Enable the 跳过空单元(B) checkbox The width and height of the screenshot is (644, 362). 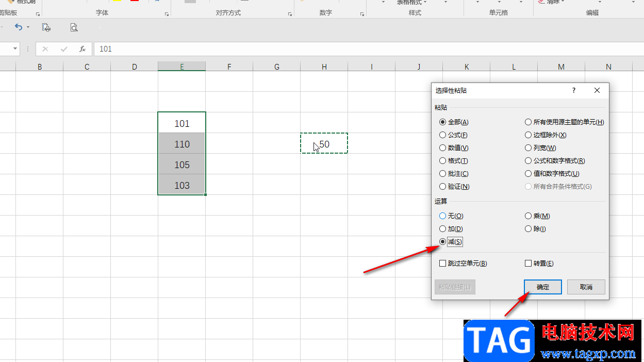[463, 264]
